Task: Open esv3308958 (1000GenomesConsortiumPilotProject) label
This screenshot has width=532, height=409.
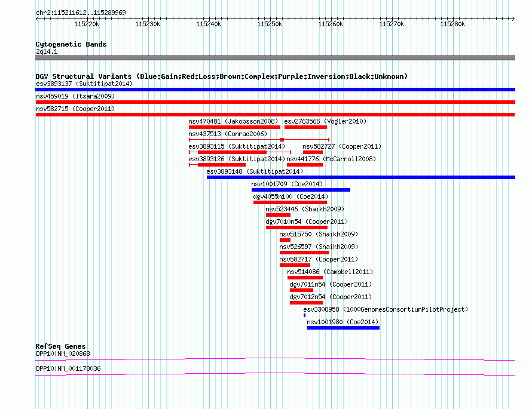Action: tap(386, 309)
